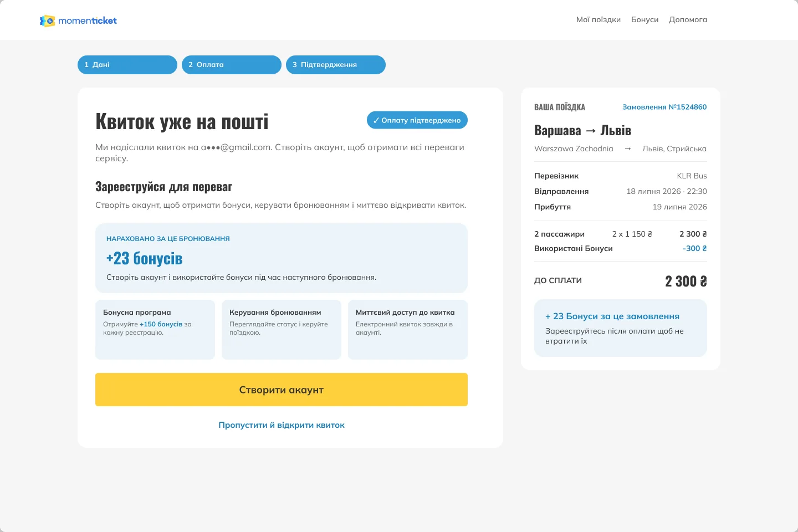Image resolution: width=798 pixels, height=532 pixels.
Task: Go to Допомога in the header
Action: pyautogui.click(x=688, y=20)
